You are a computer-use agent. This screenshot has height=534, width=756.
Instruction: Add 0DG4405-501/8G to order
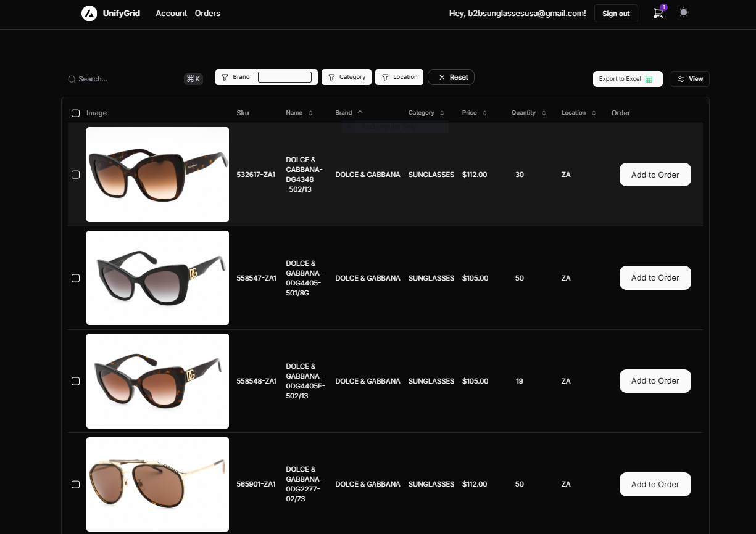click(655, 277)
